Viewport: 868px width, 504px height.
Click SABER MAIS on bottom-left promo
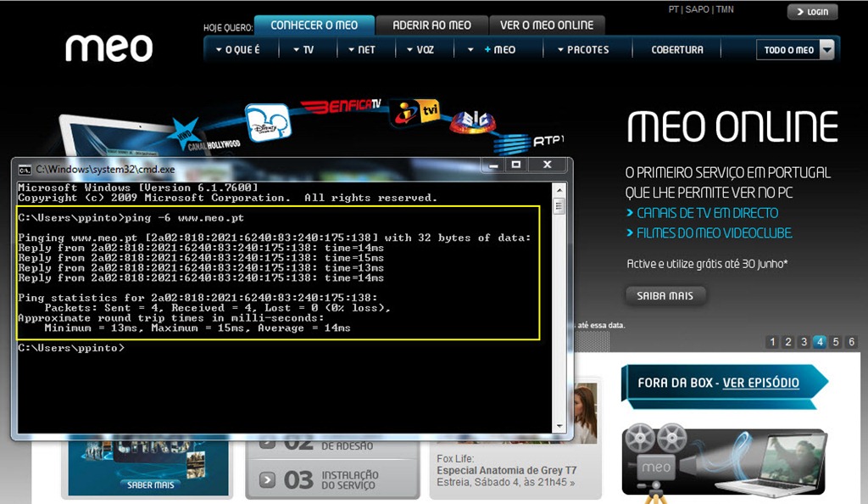pyautogui.click(x=151, y=484)
